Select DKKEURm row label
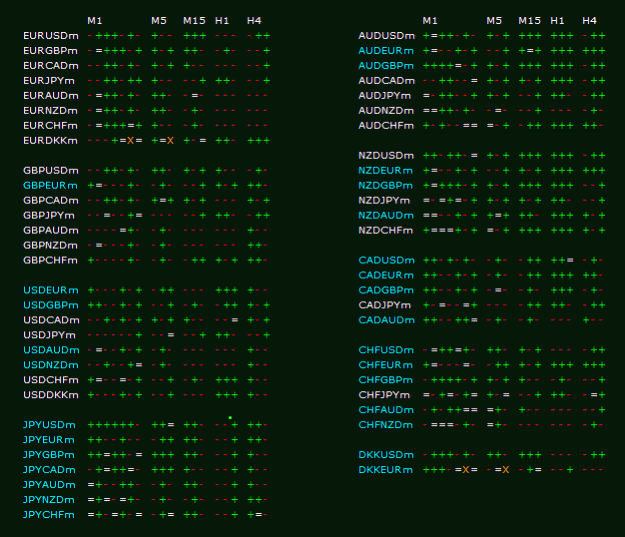This screenshot has height=537, width=625. click(385, 470)
